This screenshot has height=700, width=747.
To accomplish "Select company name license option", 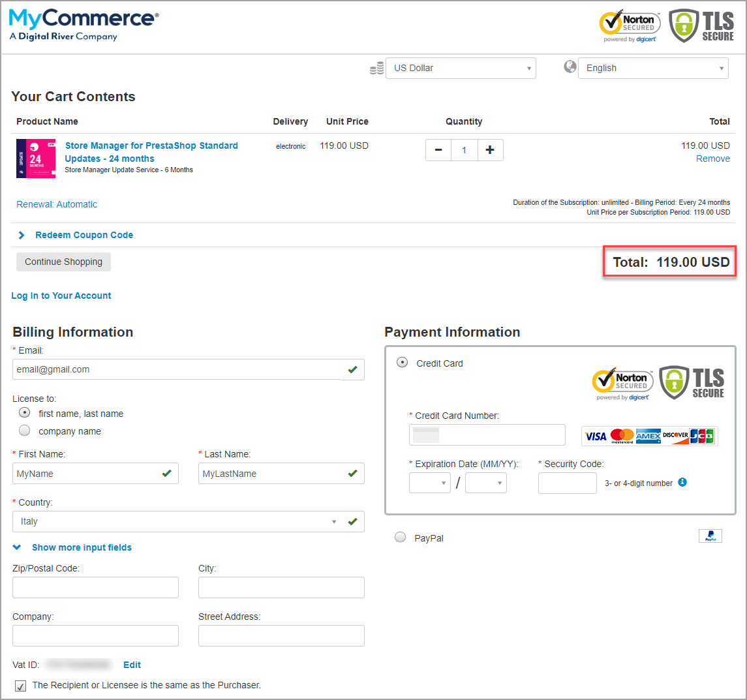I will click(x=24, y=431).
